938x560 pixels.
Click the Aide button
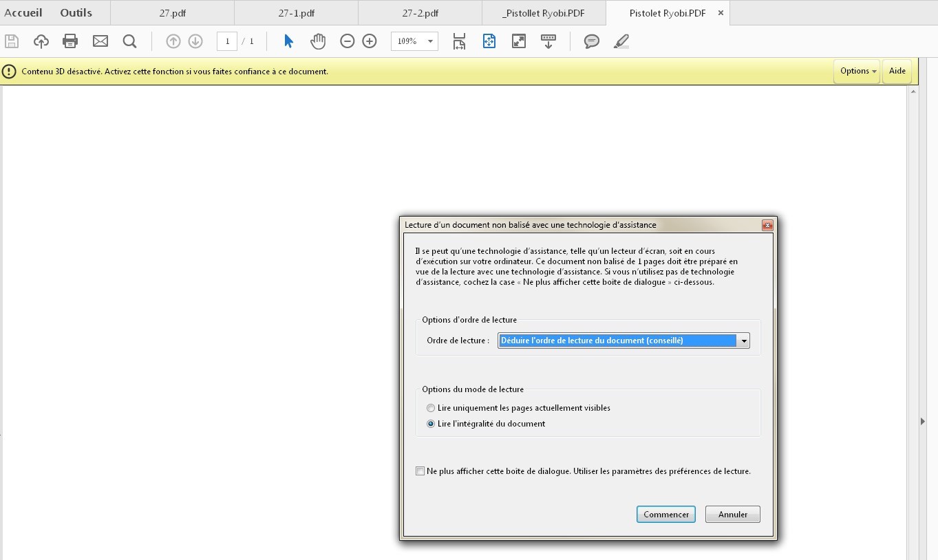(897, 71)
